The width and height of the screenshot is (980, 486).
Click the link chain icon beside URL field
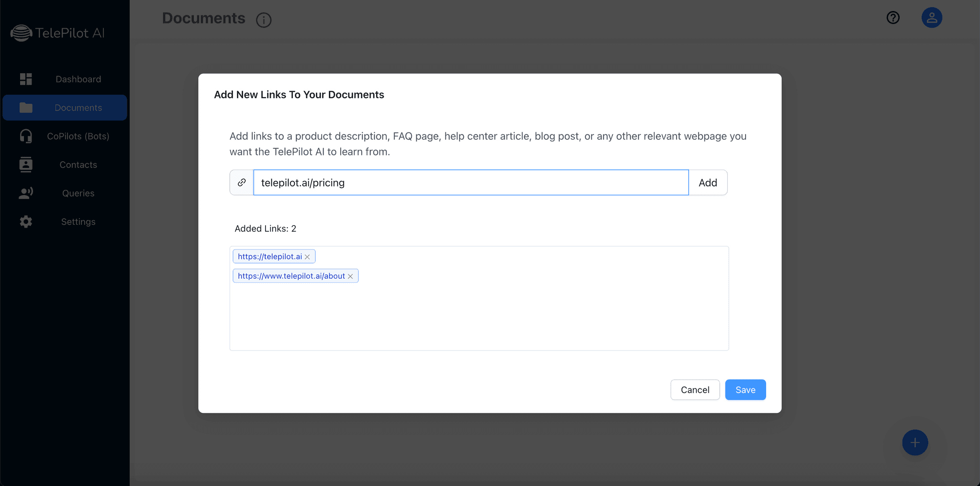pyautogui.click(x=242, y=183)
